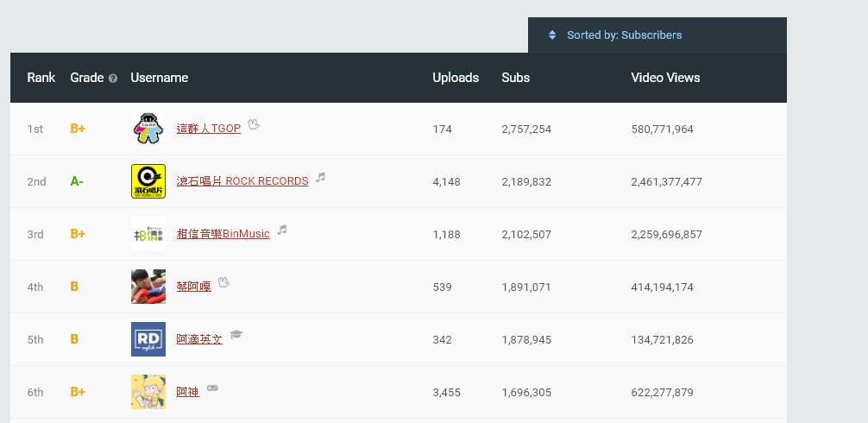
Task: Open the 阿神 channel link
Action: point(187,392)
